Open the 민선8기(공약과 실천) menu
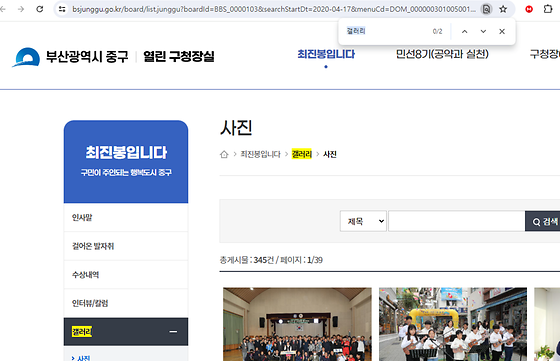 point(442,54)
